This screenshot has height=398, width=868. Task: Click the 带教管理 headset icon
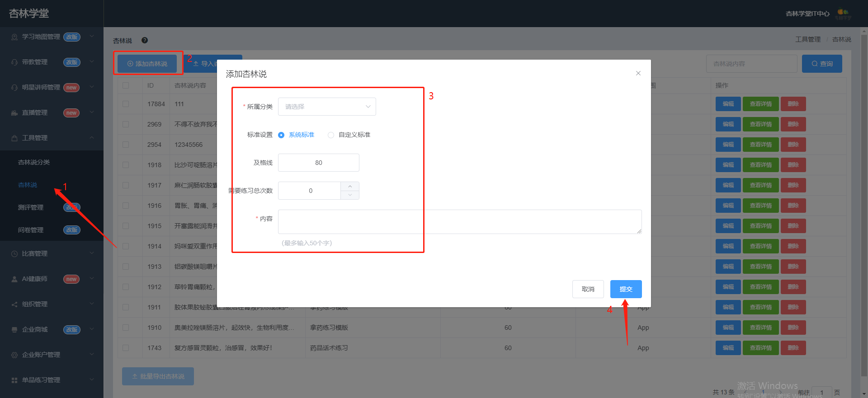pyautogui.click(x=14, y=62)
